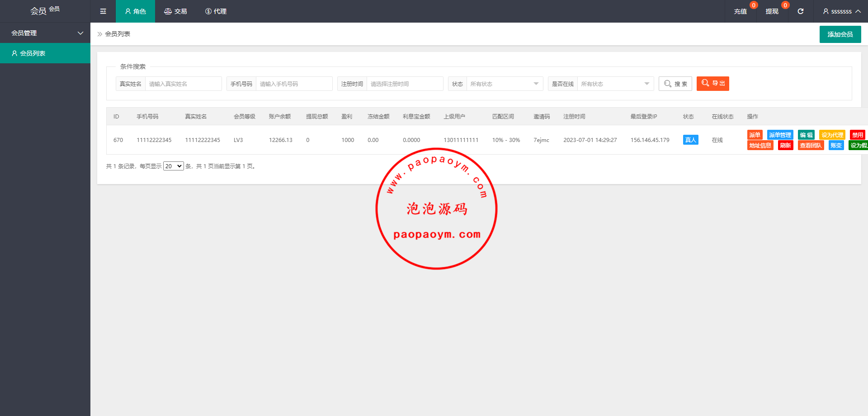Focus the 手机号码 search input field
This screenshot has width=868, height=416.
[294, 84]
